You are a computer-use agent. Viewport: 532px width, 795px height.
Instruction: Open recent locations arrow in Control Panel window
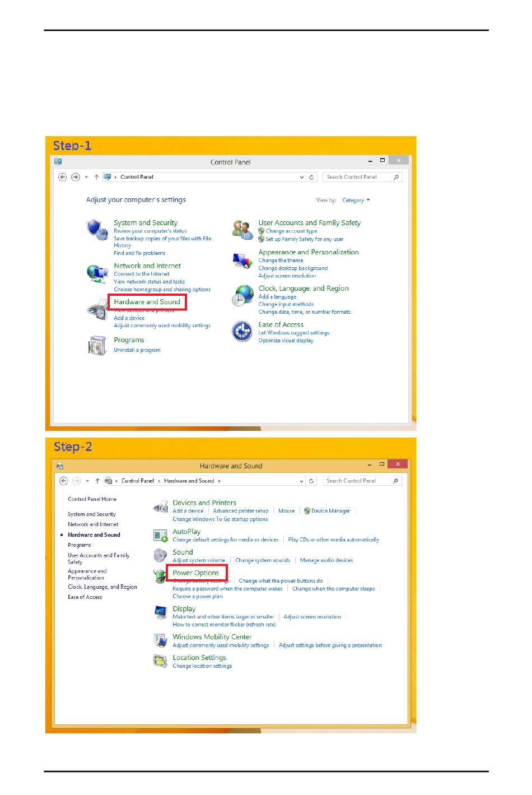86,177
